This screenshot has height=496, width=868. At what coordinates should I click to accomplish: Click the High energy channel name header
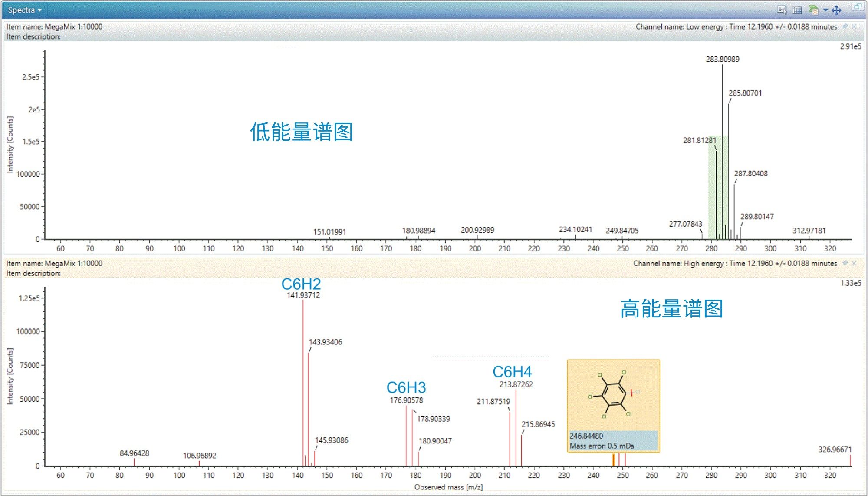coord(735,263)
